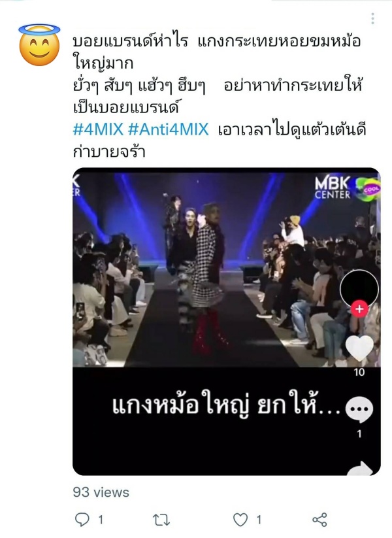392x538 pixels.
Task: Open the halo emoji profile avatar
Action: [39, 45]
